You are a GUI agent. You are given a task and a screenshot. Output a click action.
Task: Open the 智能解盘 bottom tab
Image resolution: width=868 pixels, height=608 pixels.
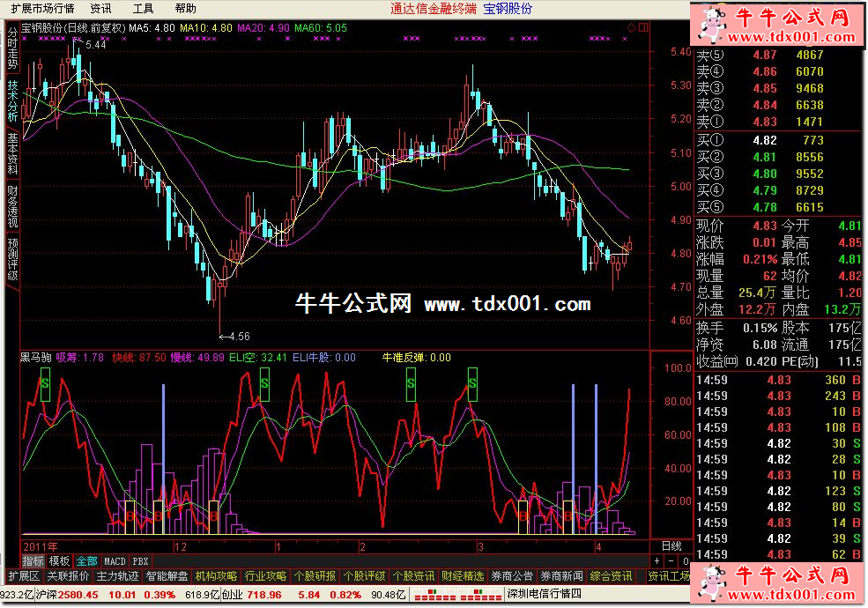click(x=167, y=576)
